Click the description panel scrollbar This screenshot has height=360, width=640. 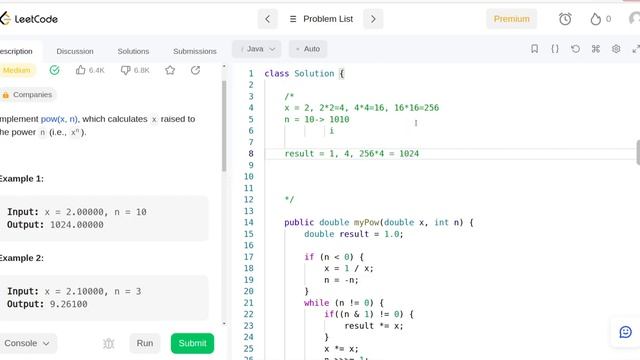(x=224, y=126)
